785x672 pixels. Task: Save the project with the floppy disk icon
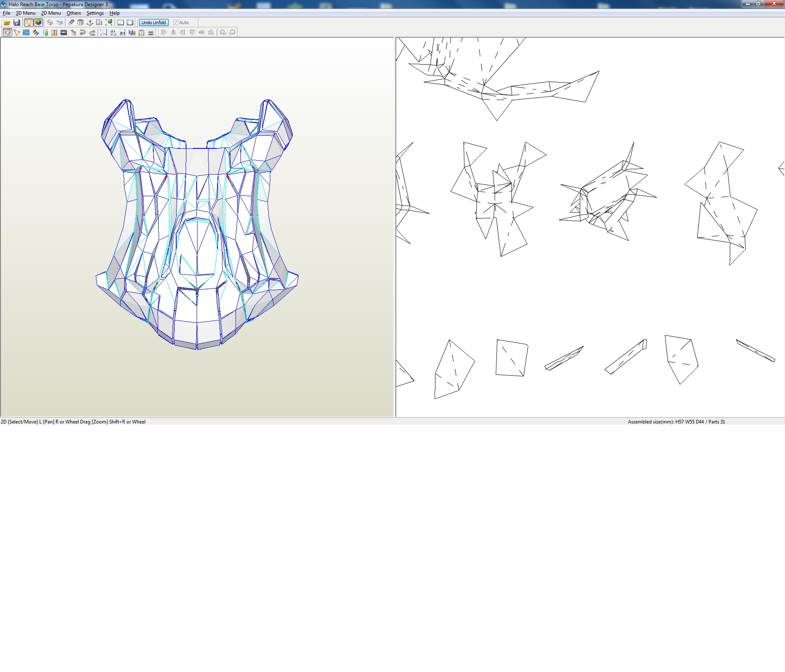point(17,22)
